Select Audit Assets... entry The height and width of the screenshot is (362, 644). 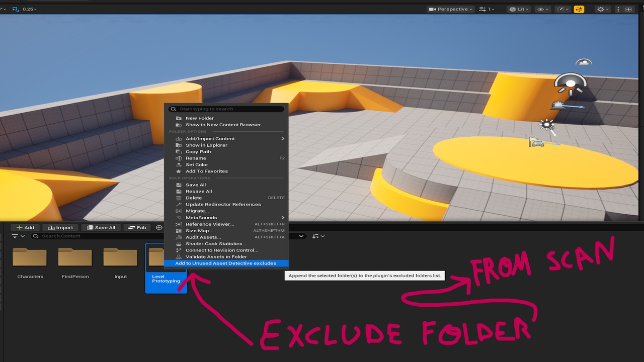coord(226,237)
